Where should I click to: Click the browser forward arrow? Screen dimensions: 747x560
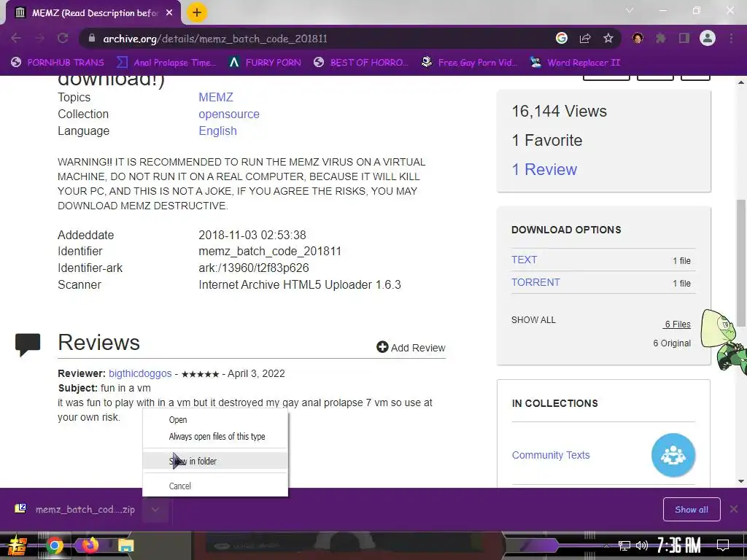tap(39, 38)
